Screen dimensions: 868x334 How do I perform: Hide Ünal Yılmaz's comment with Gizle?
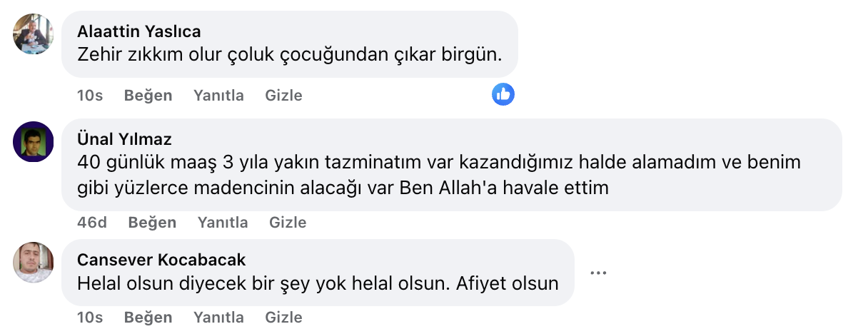(x=288, y=223)
